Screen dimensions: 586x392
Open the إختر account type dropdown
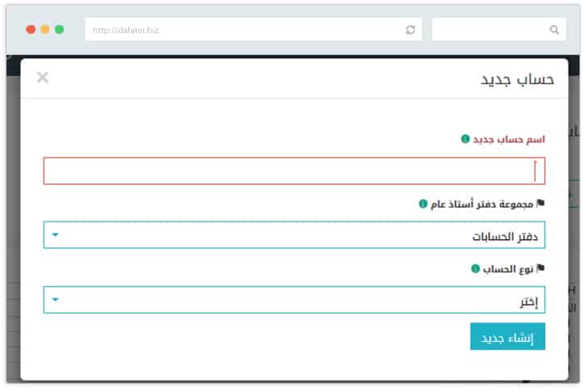point(293,300)
